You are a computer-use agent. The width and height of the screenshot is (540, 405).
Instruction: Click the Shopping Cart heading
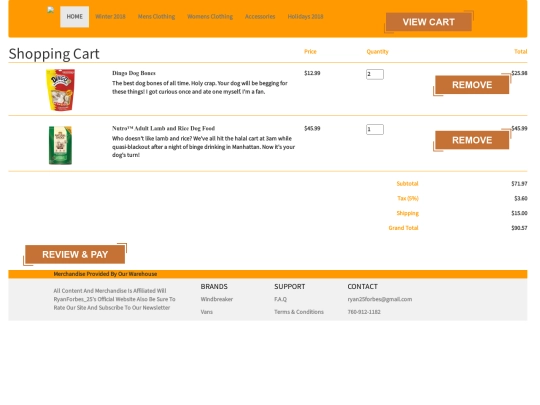coord(54,54)
